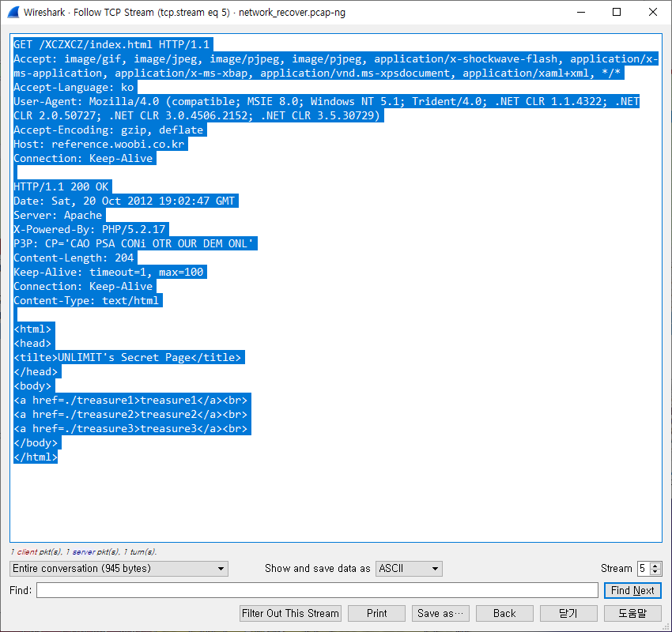Viewport: 672px width, 632px height.
Task: Click the HTTP/1.1 200 OK line
Action: [x=62, y=186]
